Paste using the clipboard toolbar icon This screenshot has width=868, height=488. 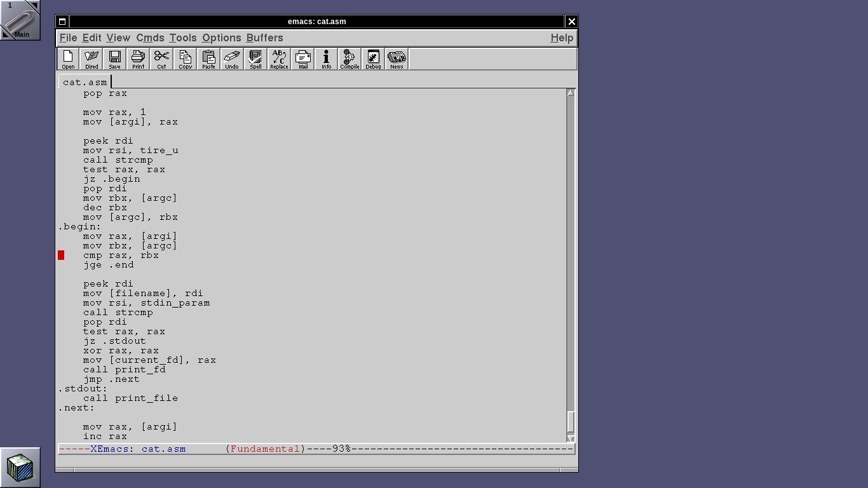[x=208, y=59]
